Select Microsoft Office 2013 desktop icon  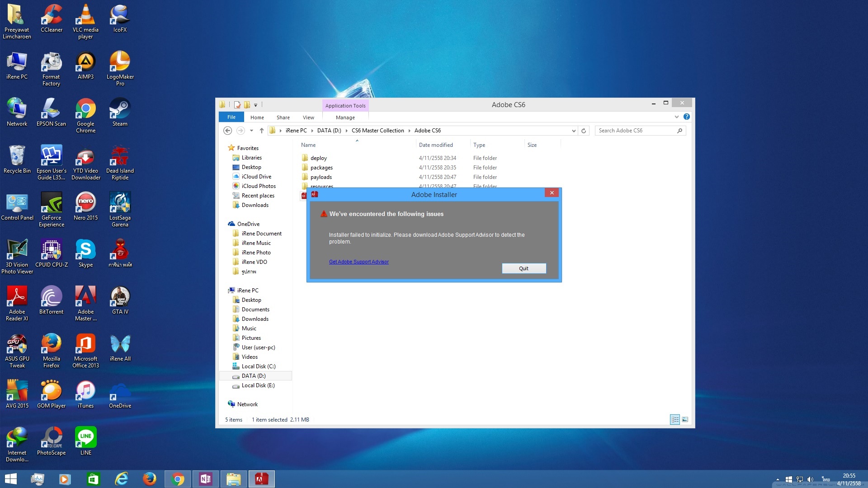85,351
